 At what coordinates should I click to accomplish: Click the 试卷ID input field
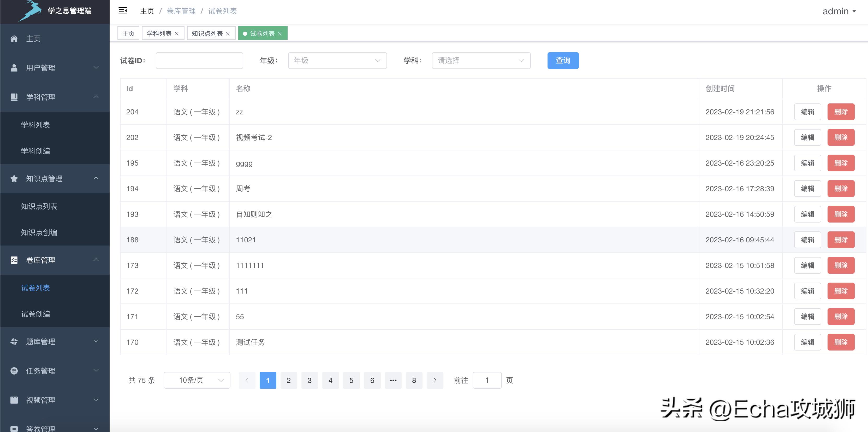point(199,60)
